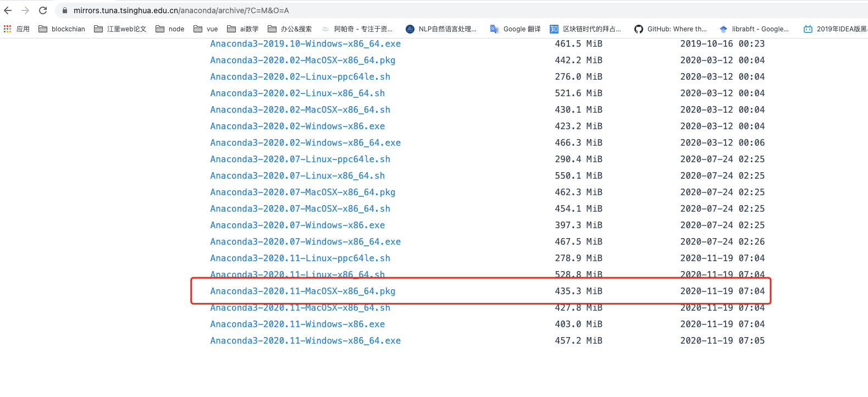The width and height of the screenshot is (868, 397).
Task: Download Anaconda3-2020.11-Windows-x86_64.exe
Action: coord(306,341)
